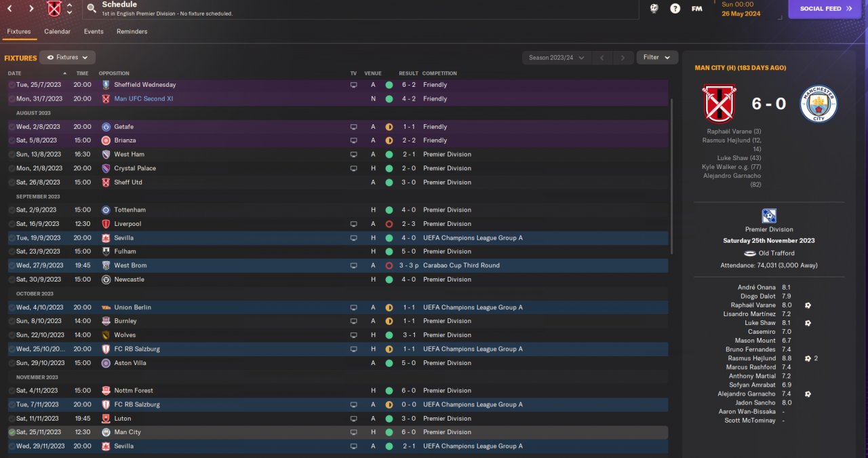
Task: Open the help question mark icon
Action: click(x=675, y=9)
